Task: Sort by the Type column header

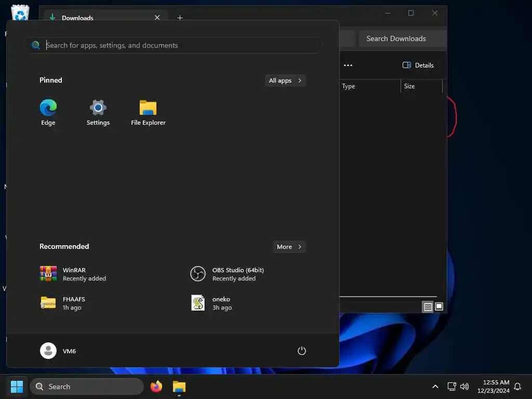Action: click(370, 86)
